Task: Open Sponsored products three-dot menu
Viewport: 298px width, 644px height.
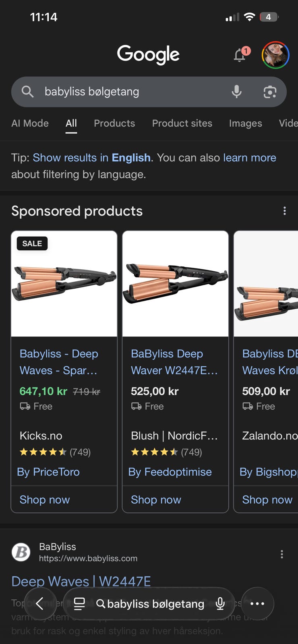Action: coord(285,211)
